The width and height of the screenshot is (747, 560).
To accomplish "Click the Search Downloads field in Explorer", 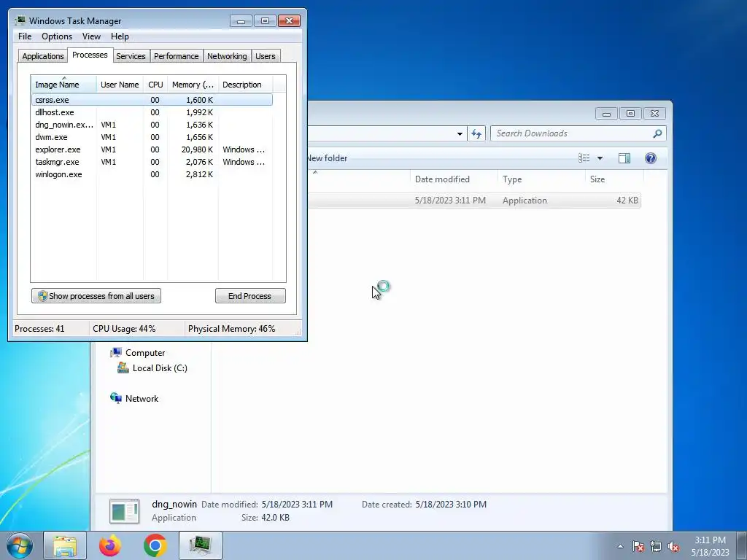I will click(x=572, y=133).
